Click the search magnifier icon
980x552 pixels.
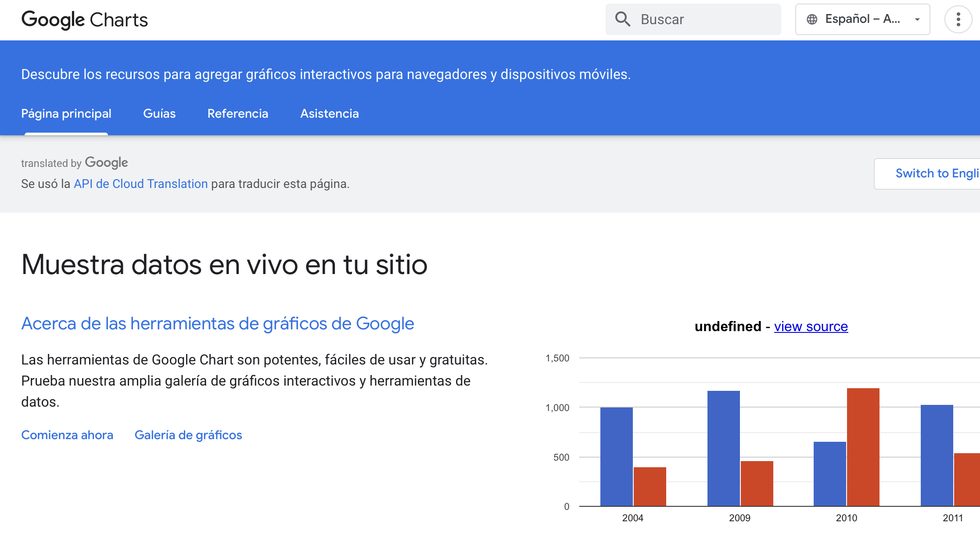click(622, 19)
